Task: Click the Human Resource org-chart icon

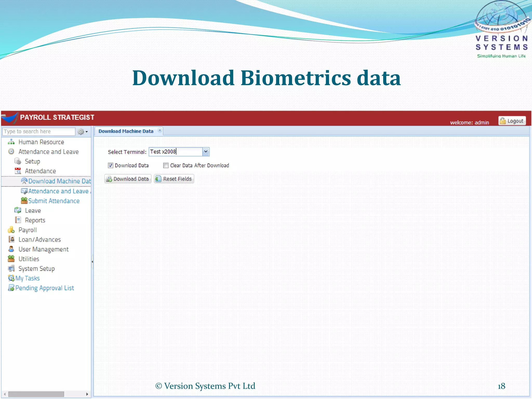Action: (11, 142)
